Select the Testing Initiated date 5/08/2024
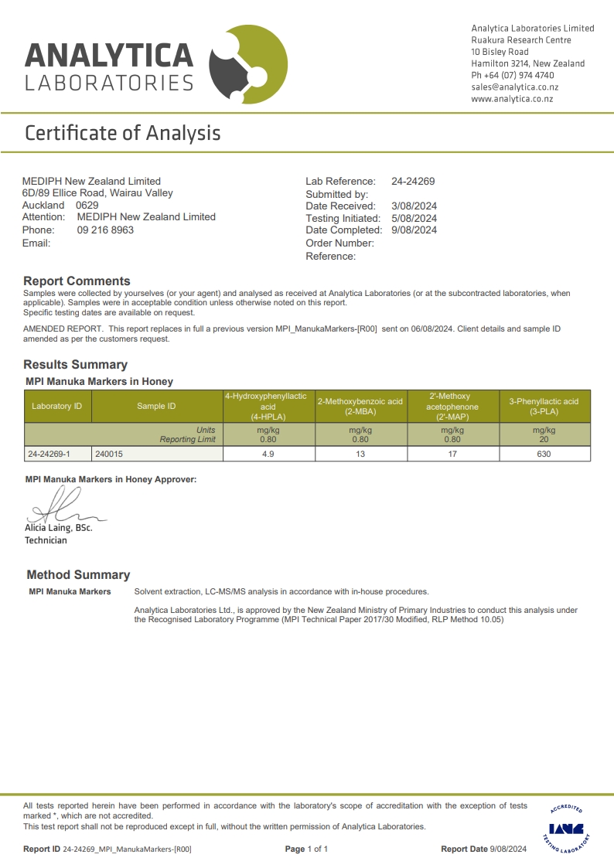This screenshot has width=614, height=868. 414,218
